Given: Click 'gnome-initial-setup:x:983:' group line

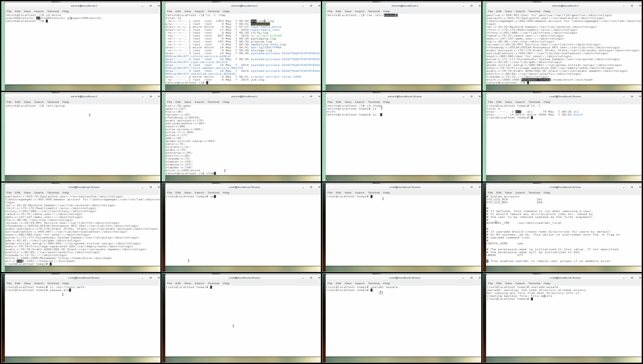Looking at the screenshot, I should pos(191,141).
